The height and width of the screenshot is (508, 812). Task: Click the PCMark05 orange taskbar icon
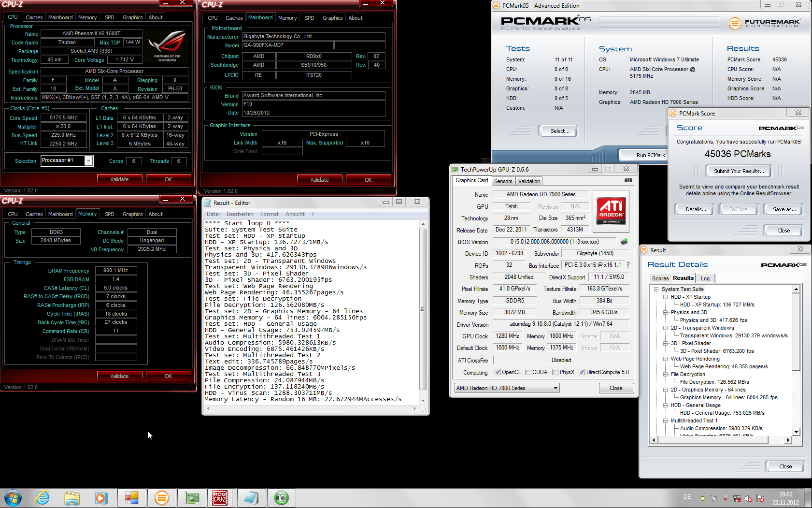[162, 498]
